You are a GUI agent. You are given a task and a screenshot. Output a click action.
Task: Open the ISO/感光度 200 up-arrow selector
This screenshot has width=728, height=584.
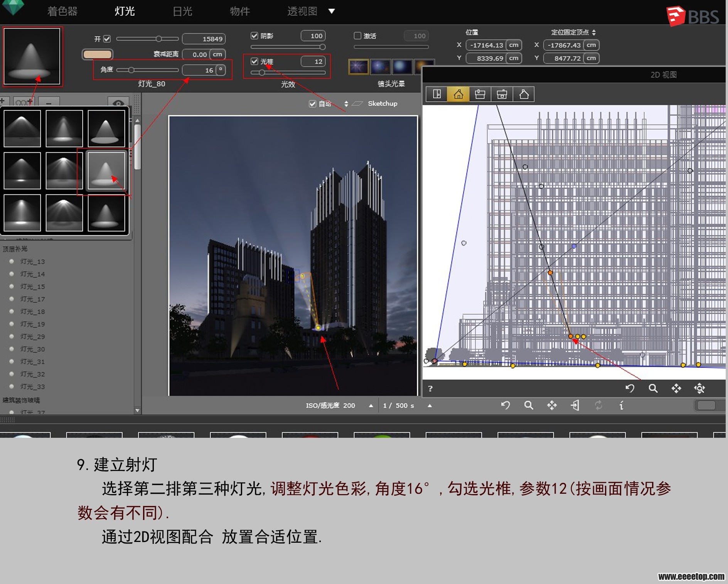pyautogui.click(x=371, y=405)
